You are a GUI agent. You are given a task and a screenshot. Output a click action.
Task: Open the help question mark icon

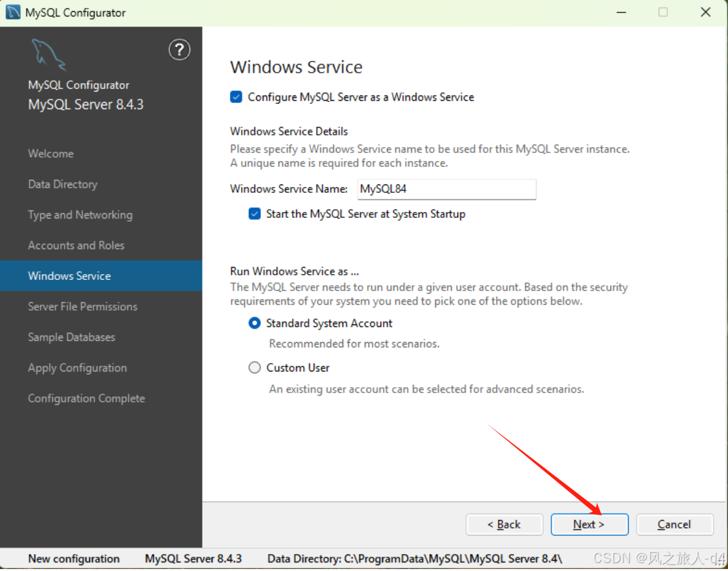coord(179,50)
